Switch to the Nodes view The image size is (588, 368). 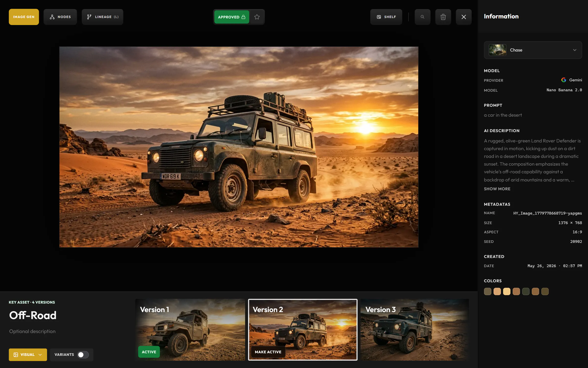[60, 17]
